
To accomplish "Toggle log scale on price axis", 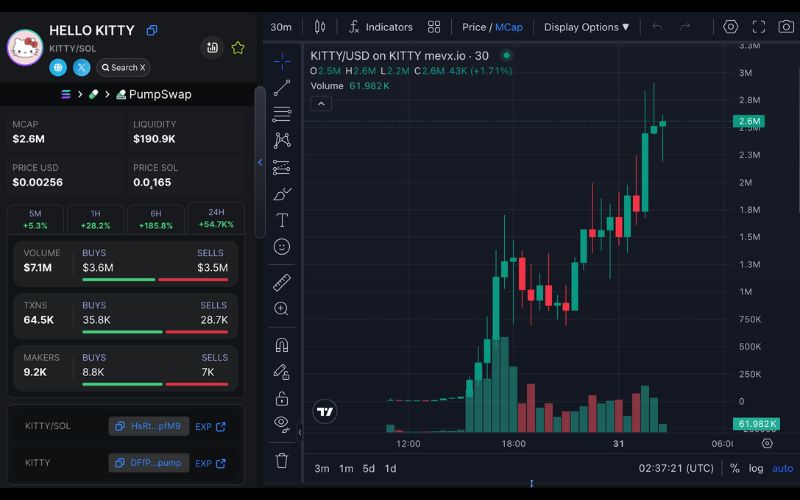I will tap(756, 468).
